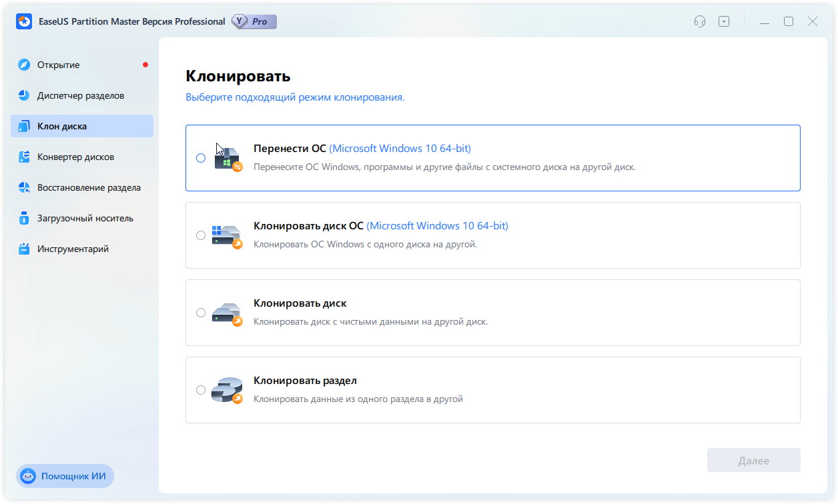Open Конвертер дисков from sidebar
The width and height of the screenshot is (838, 504).
click(x=75, y=157)
